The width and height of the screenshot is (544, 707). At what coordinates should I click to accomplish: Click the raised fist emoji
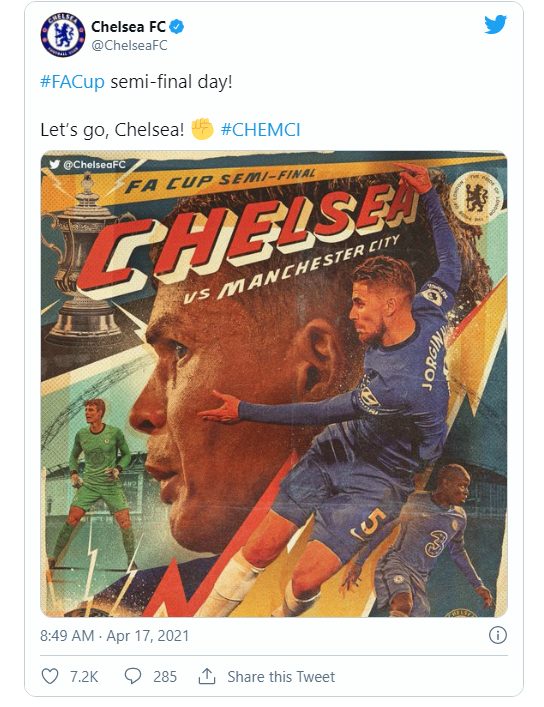pos(202,129)
